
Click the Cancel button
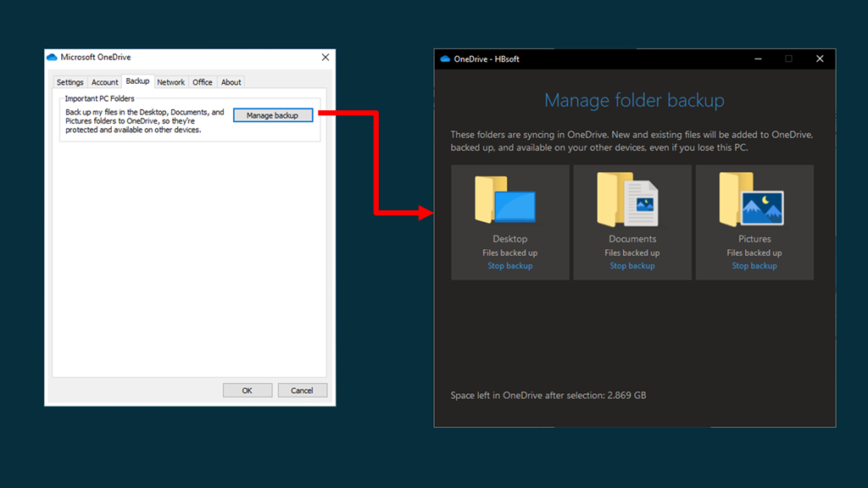click(302, 391)
